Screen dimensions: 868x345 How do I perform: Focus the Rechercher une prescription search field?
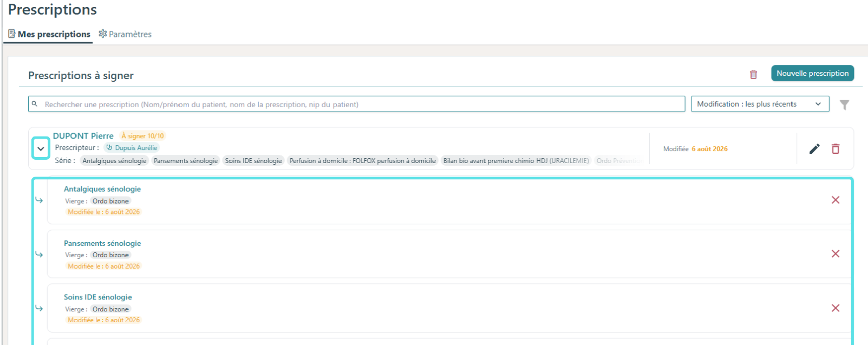[x=356, y=104]
